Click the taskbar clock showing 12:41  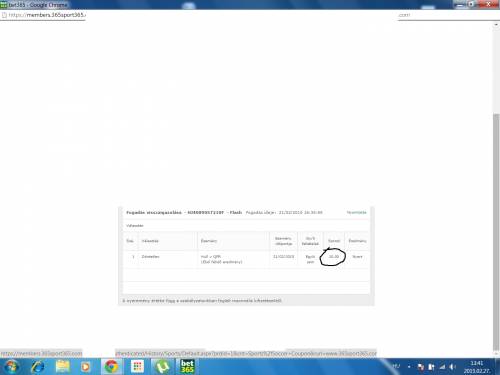pyautogui.click(x=477, y=367)
